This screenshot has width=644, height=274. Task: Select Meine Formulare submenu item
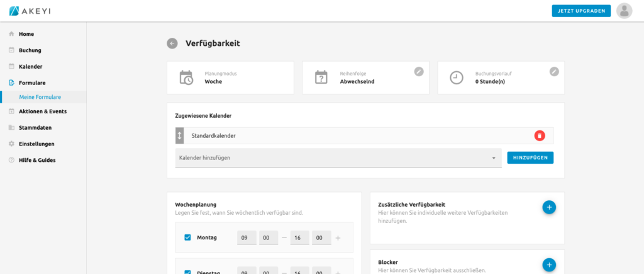40,97
